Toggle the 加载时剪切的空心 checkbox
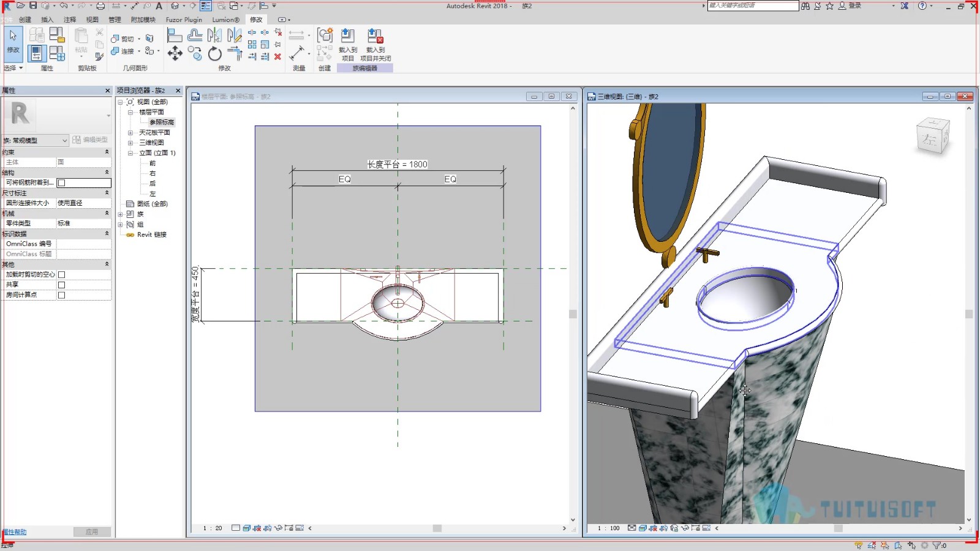The height and width of the screenshot is (551, 980). 61,274
